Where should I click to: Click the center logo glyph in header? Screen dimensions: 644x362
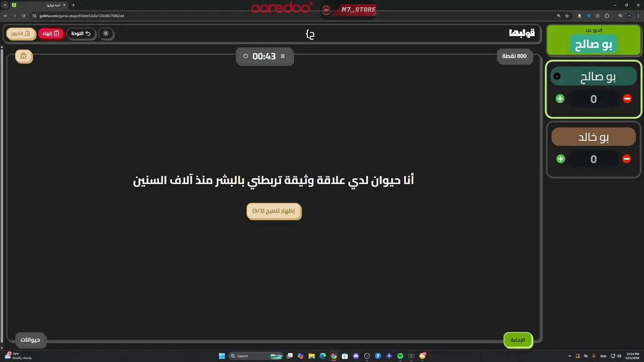point(310,34)
